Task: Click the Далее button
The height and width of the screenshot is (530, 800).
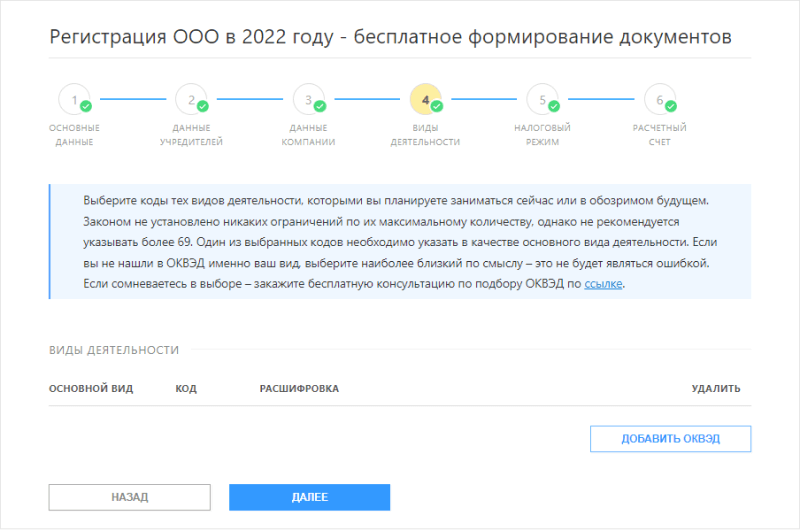Action: click(310, 497)
